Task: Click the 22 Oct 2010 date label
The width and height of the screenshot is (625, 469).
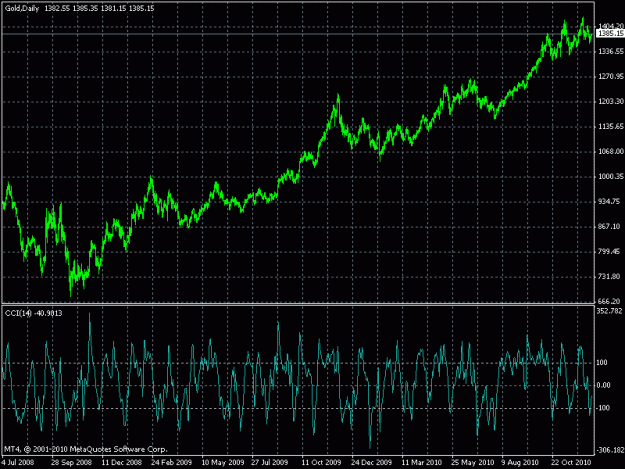Action: point(571,463)
